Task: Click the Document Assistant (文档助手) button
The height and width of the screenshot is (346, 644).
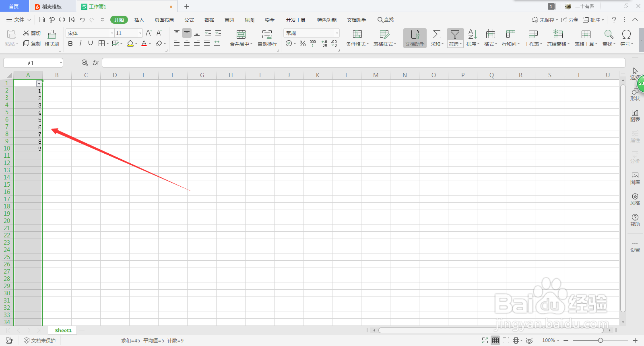Action: tap(415, 38)
